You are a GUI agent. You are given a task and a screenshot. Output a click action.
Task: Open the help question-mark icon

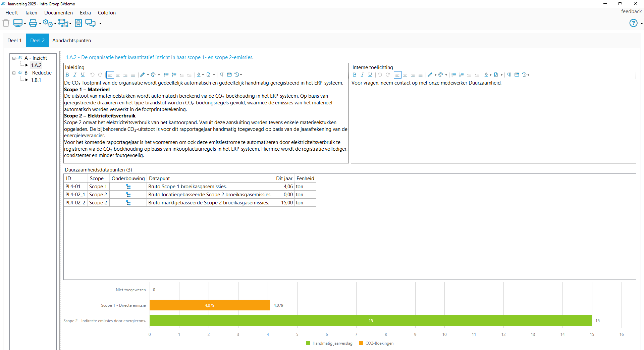pos(633,23)
